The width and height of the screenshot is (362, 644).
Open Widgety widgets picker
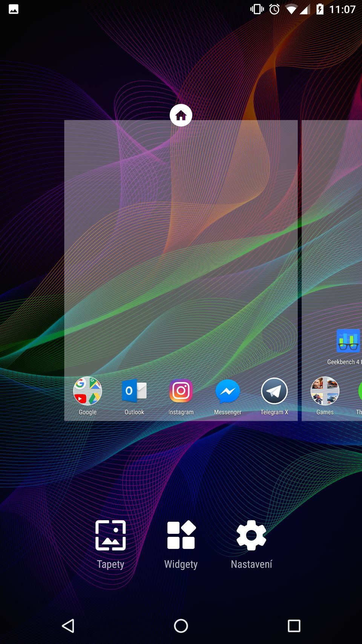tap(181, 544)
